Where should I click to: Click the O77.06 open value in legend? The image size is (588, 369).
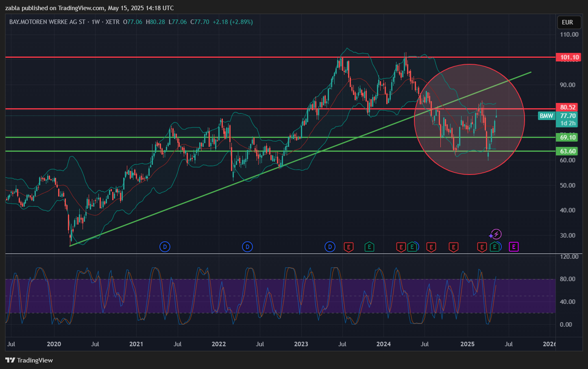point(133,22)
